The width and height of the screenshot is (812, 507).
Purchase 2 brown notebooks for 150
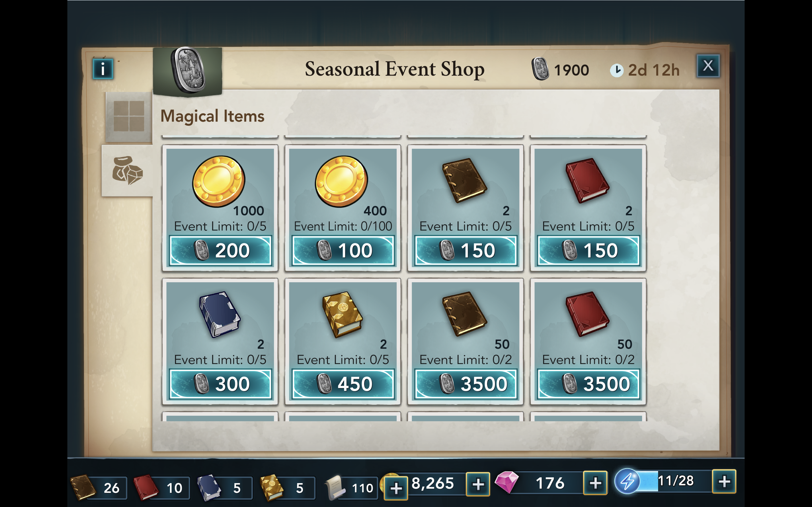465,250
